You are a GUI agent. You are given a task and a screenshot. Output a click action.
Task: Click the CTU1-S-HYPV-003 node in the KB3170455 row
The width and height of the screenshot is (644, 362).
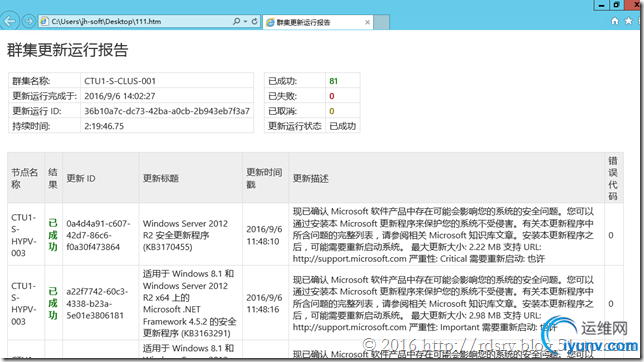[x=24, y=235]
